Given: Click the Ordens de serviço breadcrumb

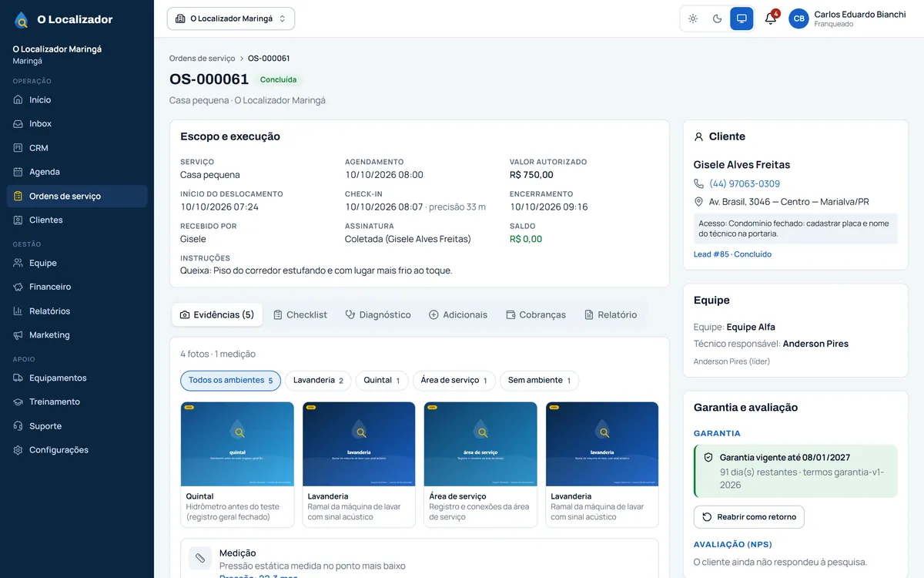Looking at the screenshot, I should point(203,59).
